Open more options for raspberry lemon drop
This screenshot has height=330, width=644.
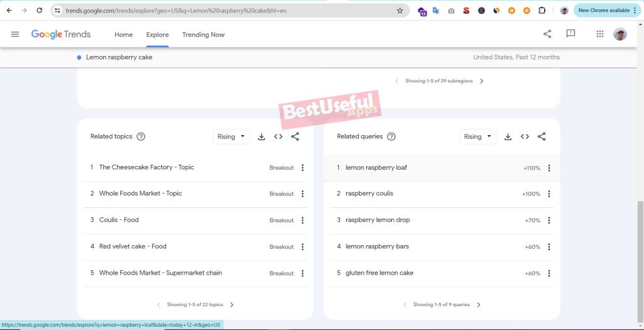pyautogui.click(x=549, y=221)
